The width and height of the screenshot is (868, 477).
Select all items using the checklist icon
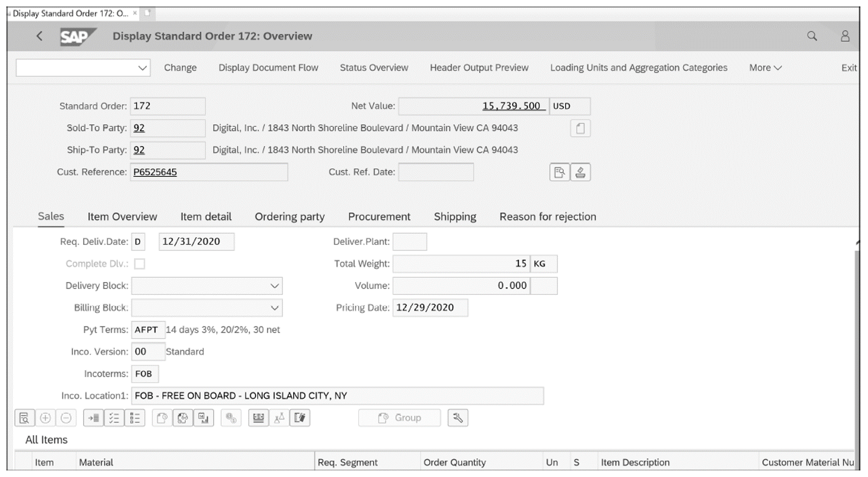tap(113, 417)
